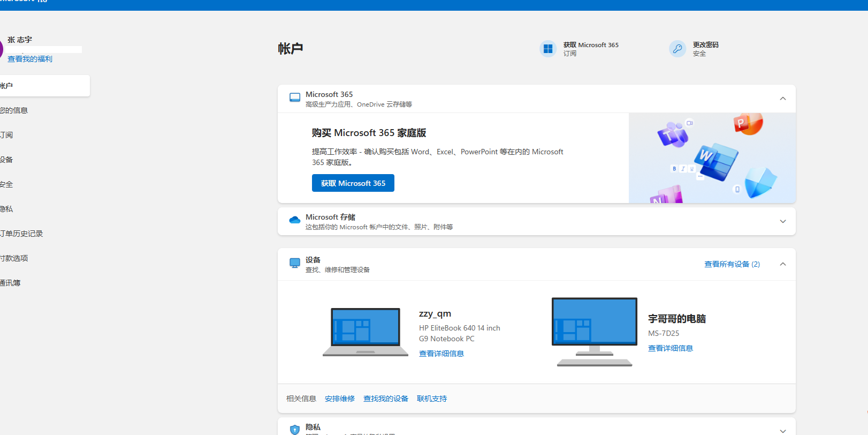Click 查看所有设备 (2) link
The image size is (868, 435).
point(732,264)
